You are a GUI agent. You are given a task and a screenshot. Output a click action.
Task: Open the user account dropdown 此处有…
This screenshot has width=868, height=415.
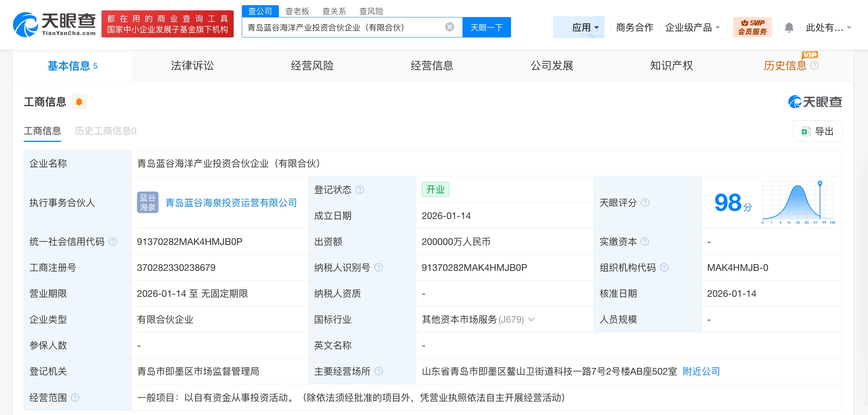point(828,27)
